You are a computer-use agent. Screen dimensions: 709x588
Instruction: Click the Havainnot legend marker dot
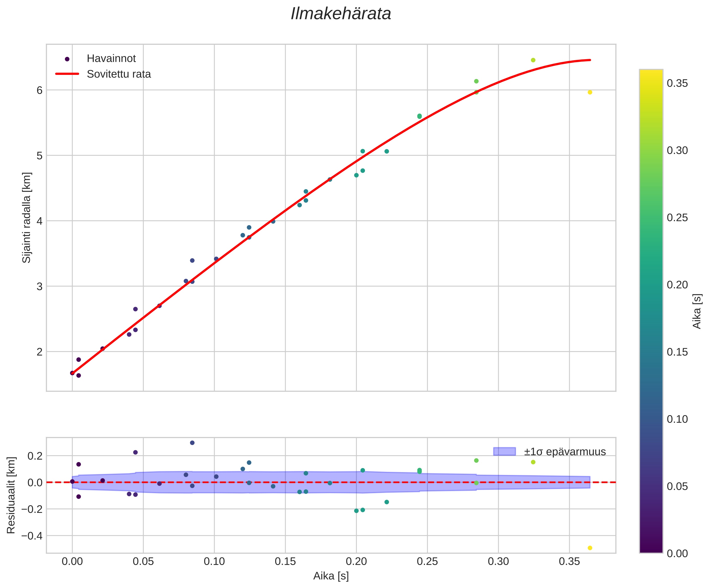click(x=67, y=59)
